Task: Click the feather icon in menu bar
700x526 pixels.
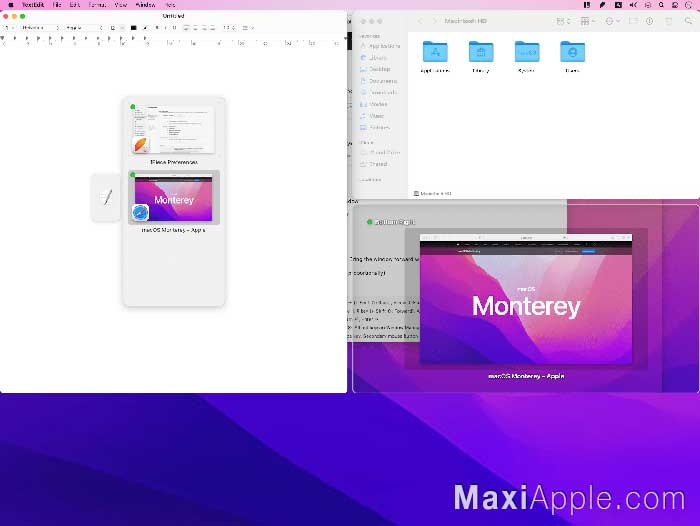Action: click(602, 5)
